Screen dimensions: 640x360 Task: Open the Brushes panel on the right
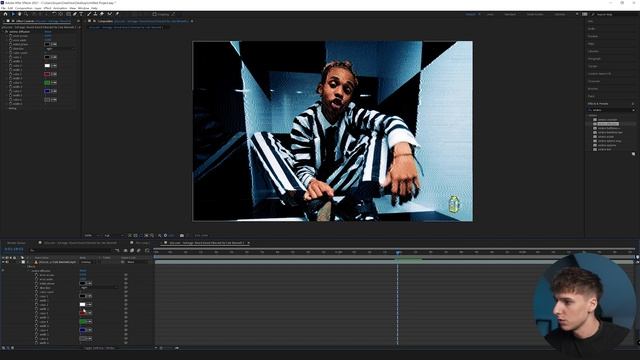pyautogui.click(x=593, y=89)
